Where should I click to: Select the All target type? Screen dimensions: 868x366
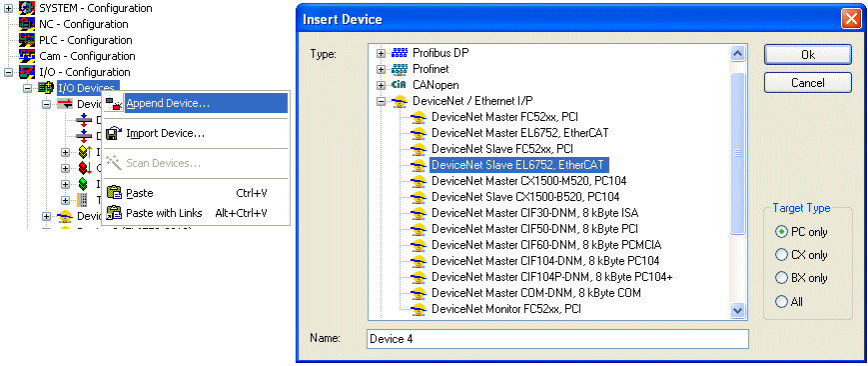click(x=781, y=302)
